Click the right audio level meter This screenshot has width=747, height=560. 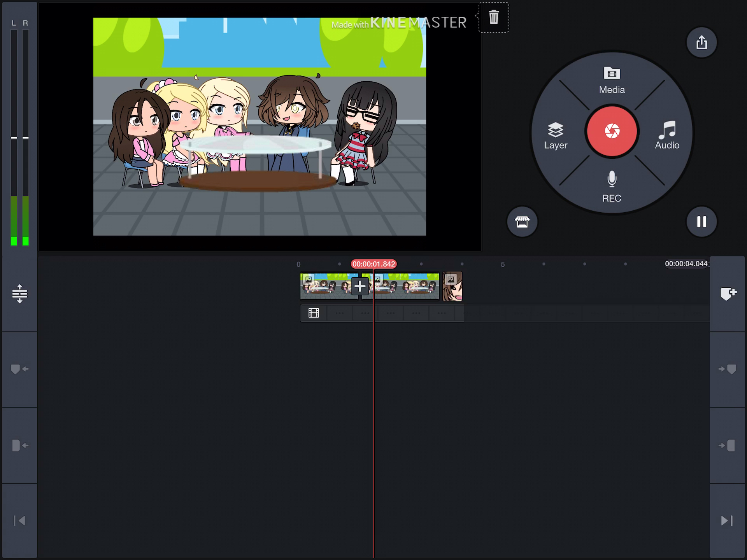pos(26,138)
